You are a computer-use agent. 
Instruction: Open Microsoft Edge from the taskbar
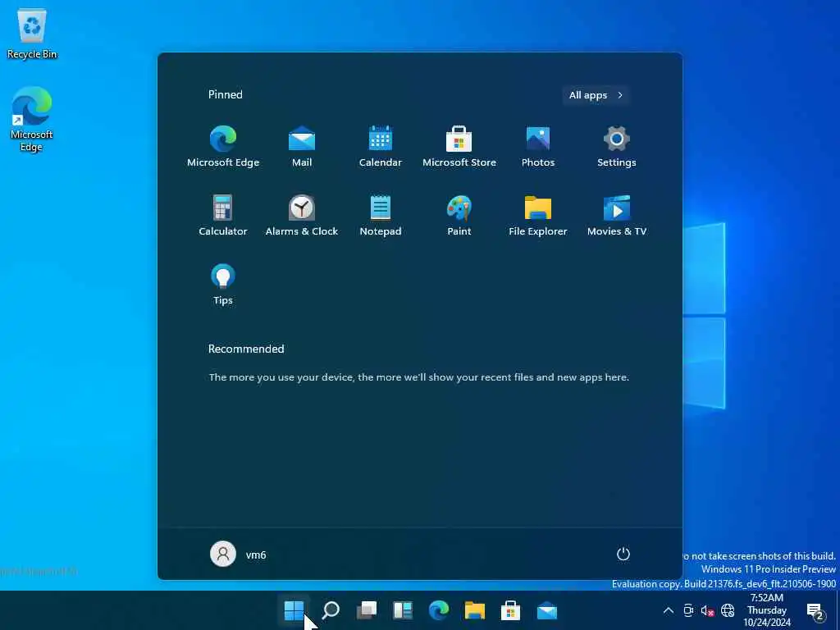439,610
